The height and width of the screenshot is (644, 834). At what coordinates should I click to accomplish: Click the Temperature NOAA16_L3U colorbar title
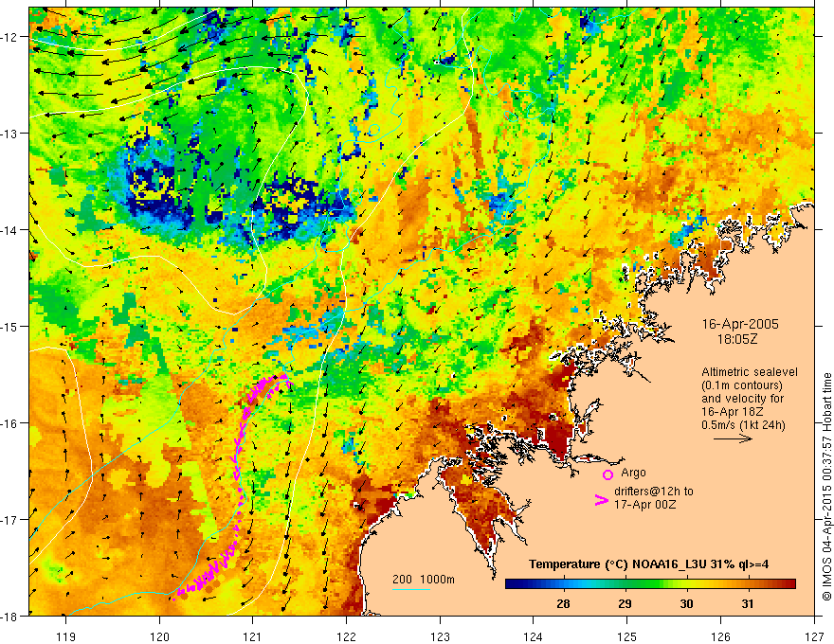tap(648, 564)
